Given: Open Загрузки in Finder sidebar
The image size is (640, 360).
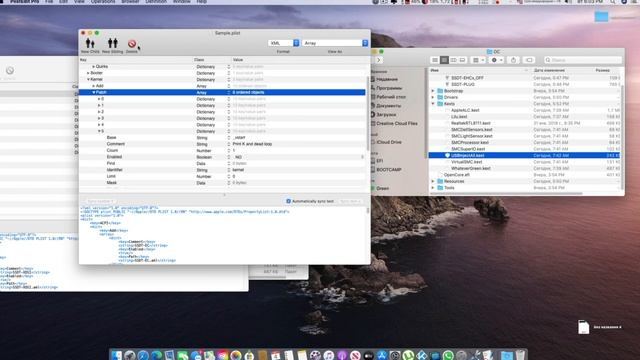Looking at the screenshot, I should coord(386,115).
